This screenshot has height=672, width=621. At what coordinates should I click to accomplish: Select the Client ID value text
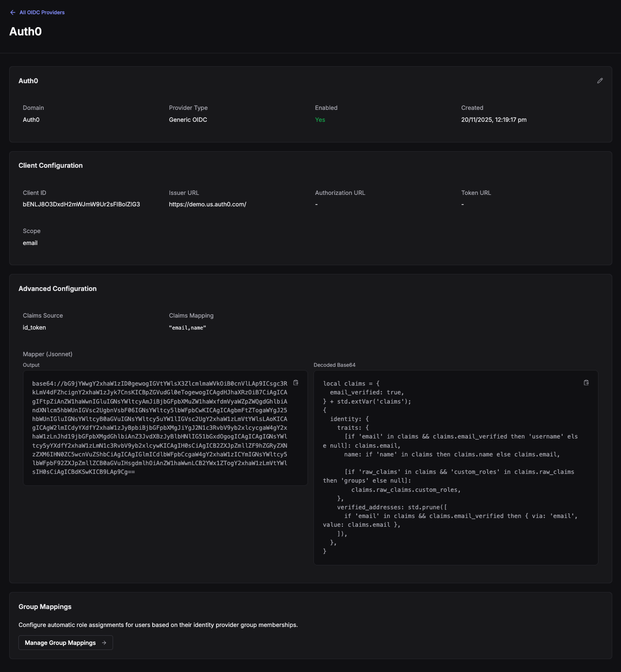pos(81,204)
